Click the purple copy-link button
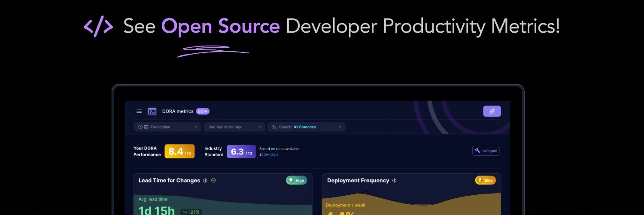Screen dimensions: 644x215 pyautogui.click(x=492, y=111)
